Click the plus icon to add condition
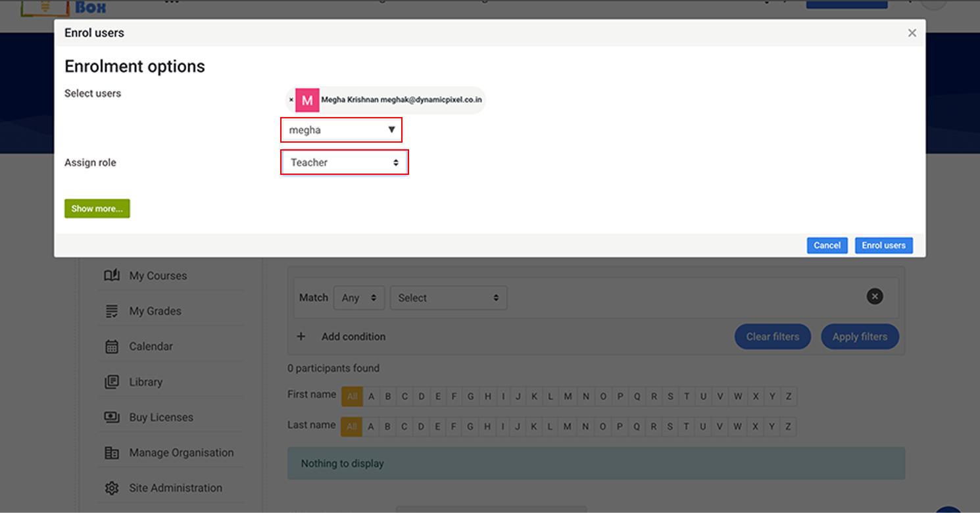980x513 pixels. point(301,337)
